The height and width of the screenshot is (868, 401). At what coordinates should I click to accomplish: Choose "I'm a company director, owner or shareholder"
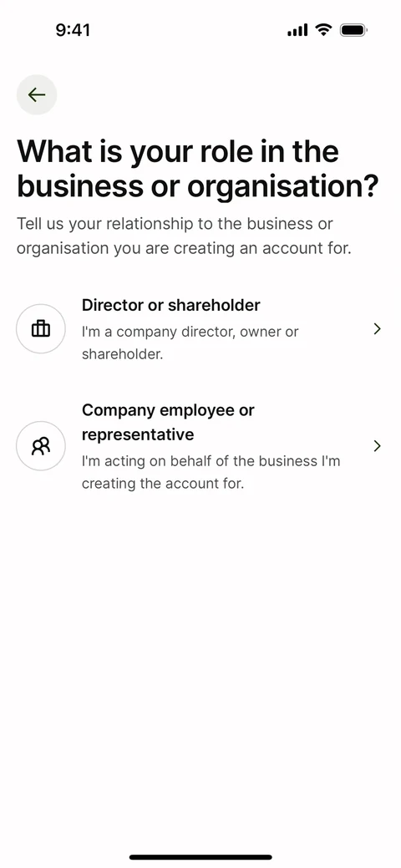(190, 343)
